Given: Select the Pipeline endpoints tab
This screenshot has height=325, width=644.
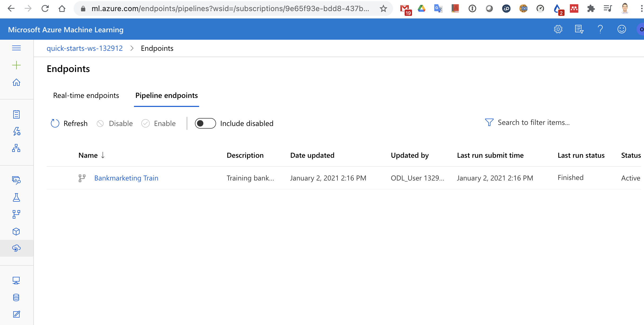Looking at the screenshot, I should click(166, 95).
